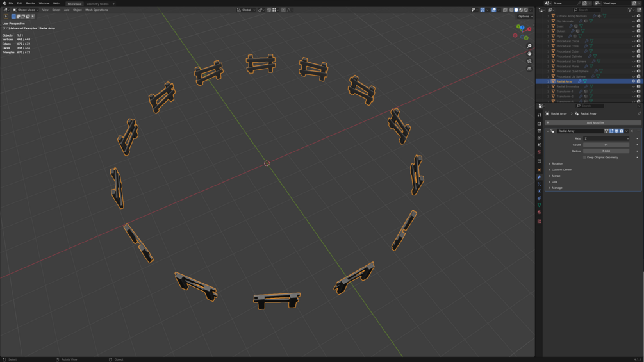The width and height of the screenshot is (644, 362).
Task: Open the Object Mode dropdown
Action: (x=26, y=10)
